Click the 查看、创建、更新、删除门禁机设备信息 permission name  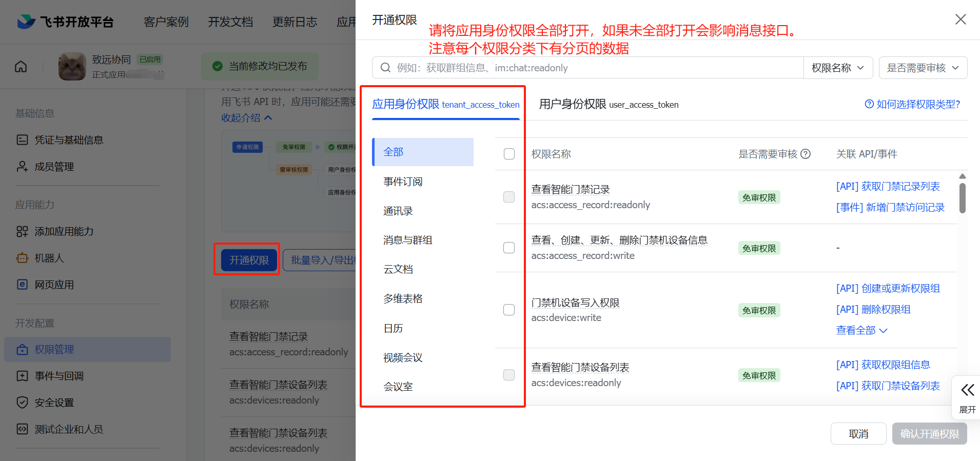click(619, 240)
